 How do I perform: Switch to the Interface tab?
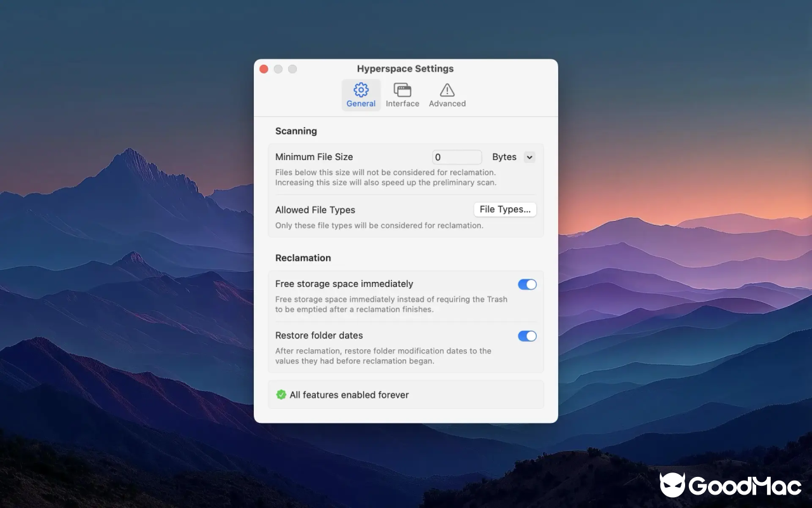402,95
